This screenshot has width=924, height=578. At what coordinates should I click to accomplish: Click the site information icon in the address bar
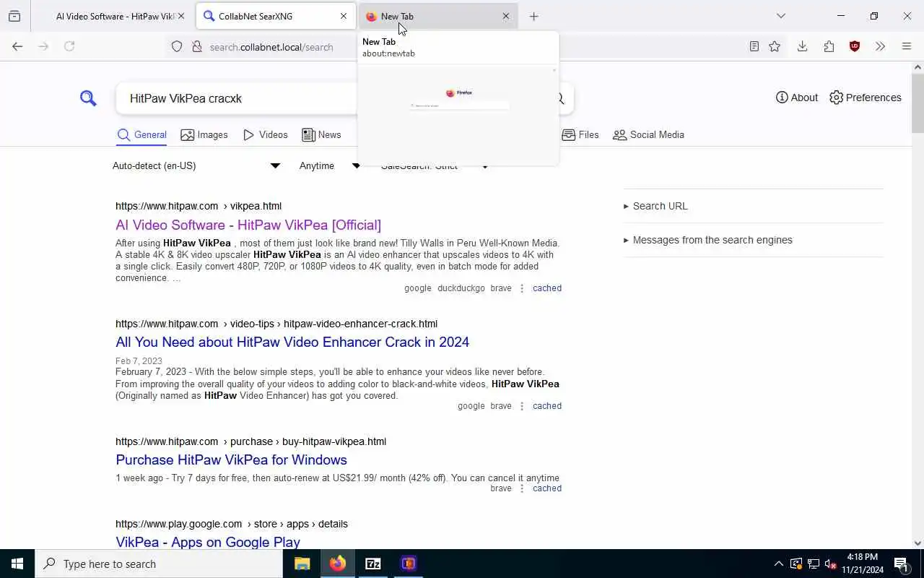pyautogui.click(x=196, y=47)
